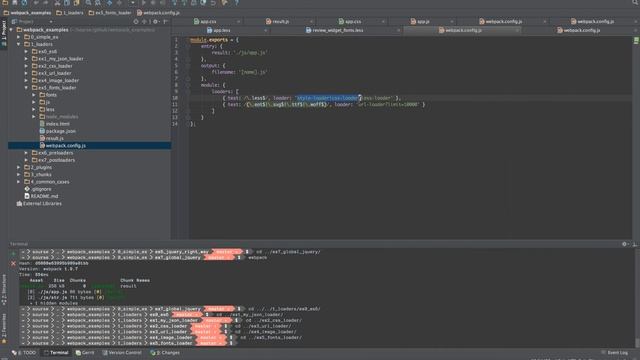
Task: Click Collapse All icon in Project panel
Action: (144, 22)
